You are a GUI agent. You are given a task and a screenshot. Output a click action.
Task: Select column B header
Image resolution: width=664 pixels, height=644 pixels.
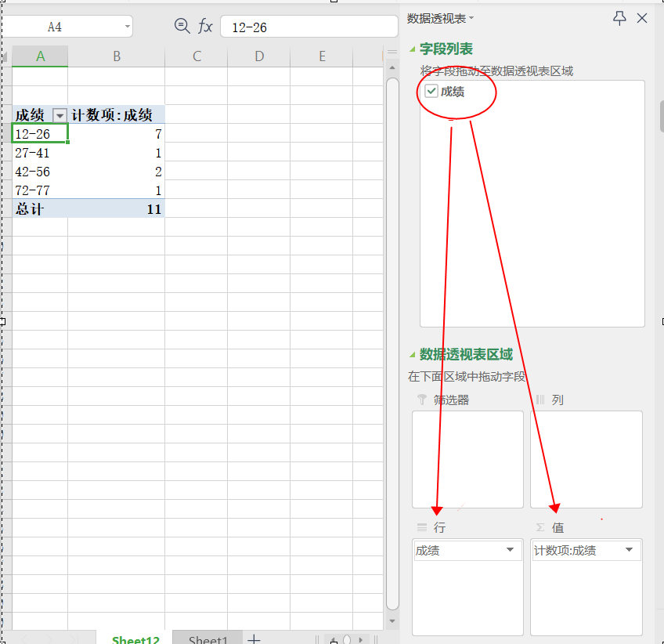(x=117, y=56)
